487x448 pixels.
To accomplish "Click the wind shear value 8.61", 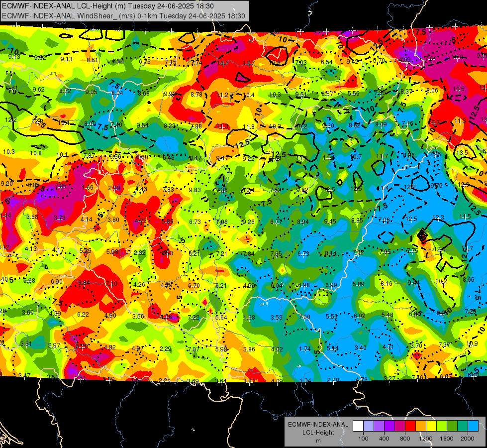I will point(92,60).
